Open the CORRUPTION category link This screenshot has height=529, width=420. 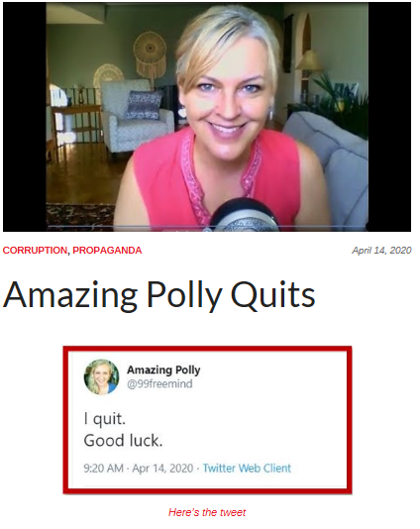(35, 251)
